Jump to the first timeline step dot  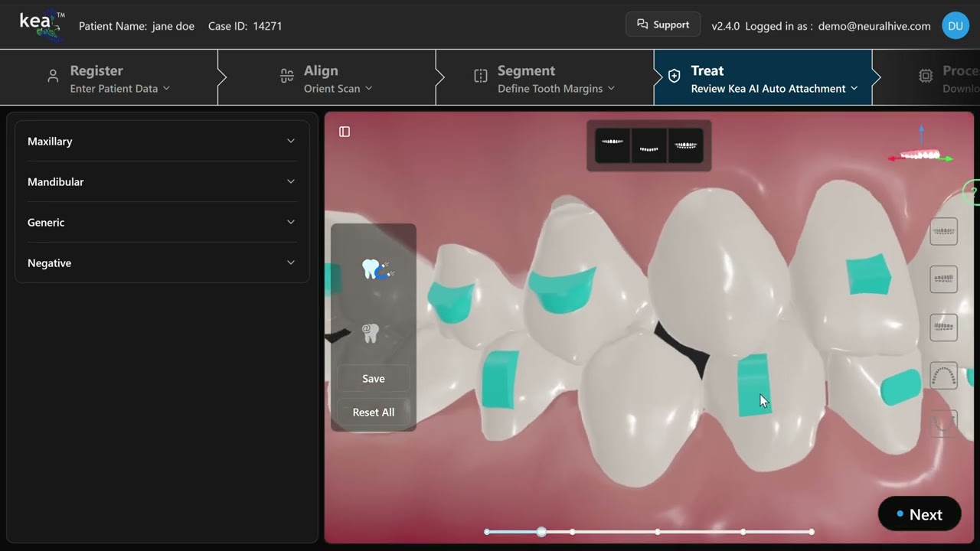(487, 532)
